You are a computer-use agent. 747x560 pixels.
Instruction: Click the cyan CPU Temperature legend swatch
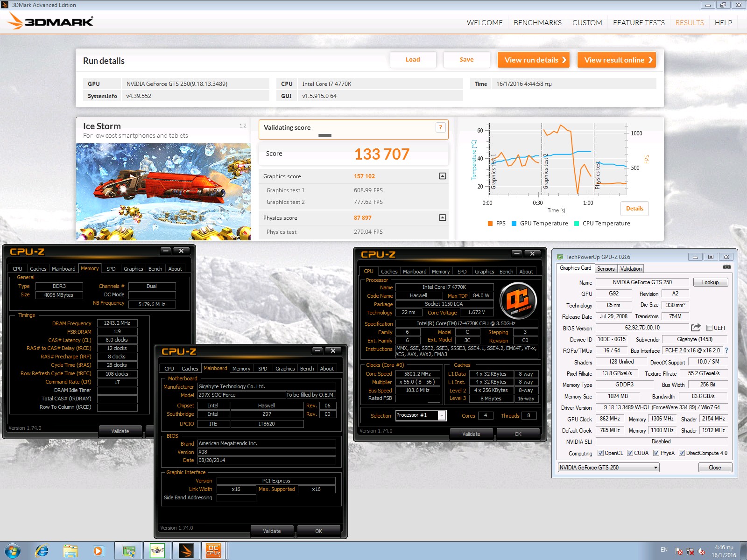pos(577,224)
